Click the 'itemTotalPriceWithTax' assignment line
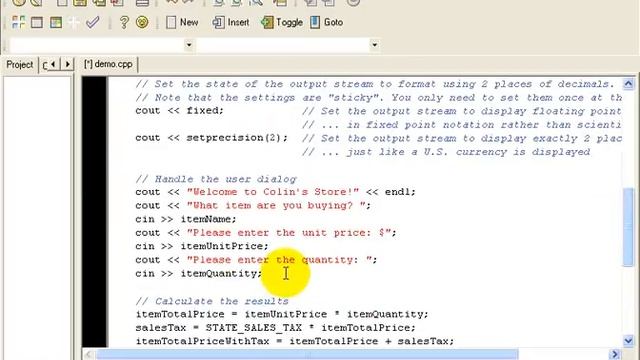 coord(295,341)
